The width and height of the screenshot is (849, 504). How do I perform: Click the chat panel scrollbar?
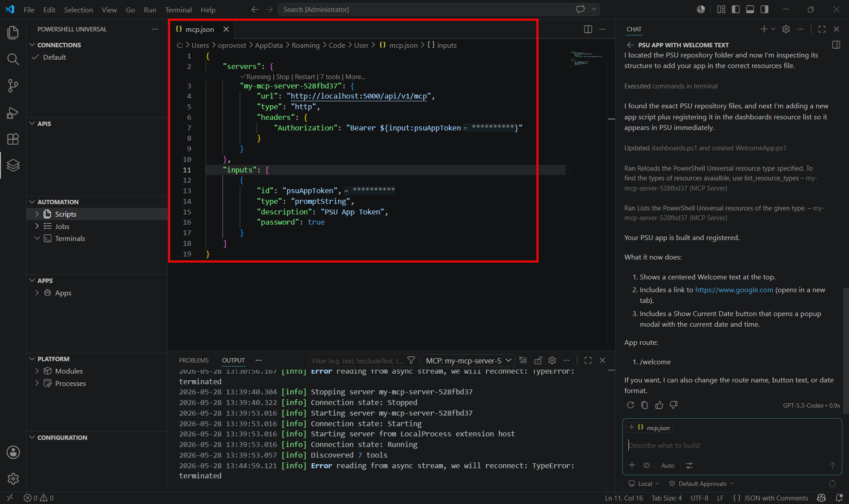pos(845,350)
